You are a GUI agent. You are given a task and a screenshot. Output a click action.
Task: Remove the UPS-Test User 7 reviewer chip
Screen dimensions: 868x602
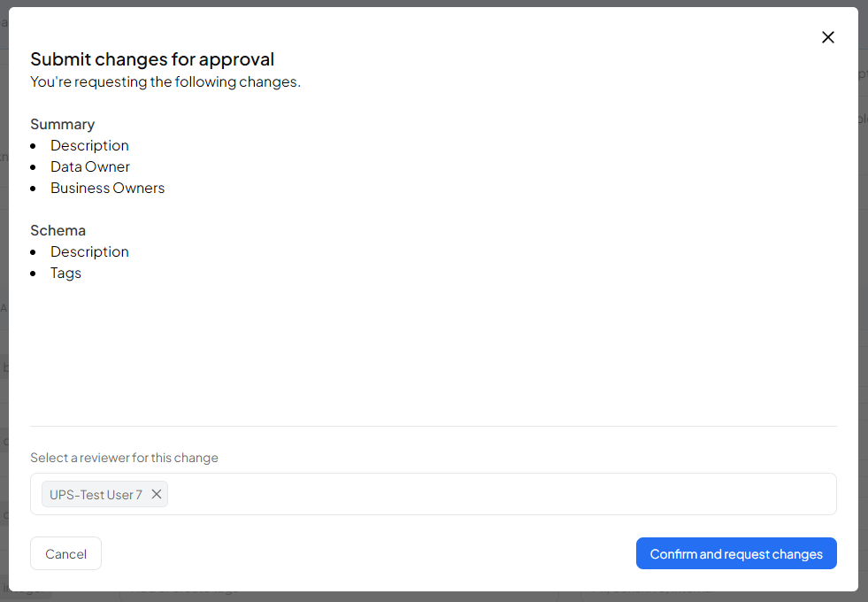pyautogui.click(x=157, y=494)
